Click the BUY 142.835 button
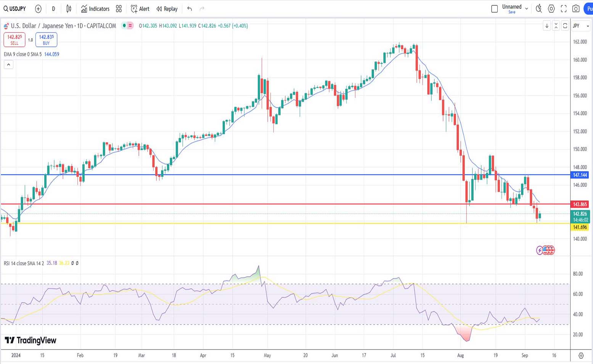The width and height of the screenshot is (593, 364). tap(46, 39)
